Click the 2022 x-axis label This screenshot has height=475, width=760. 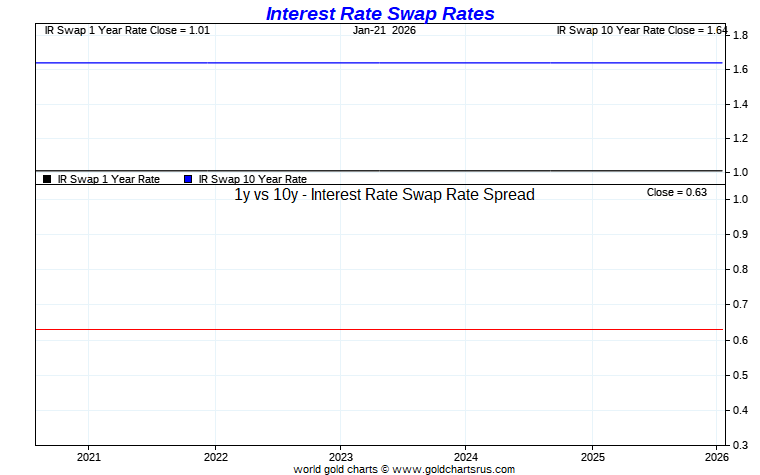point(216,457)
